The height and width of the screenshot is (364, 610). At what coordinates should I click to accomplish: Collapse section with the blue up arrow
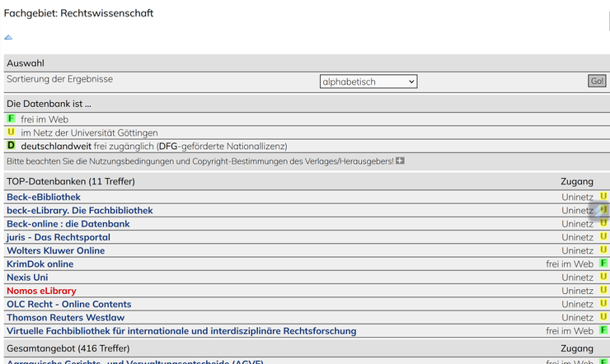[x=8, y=37]
